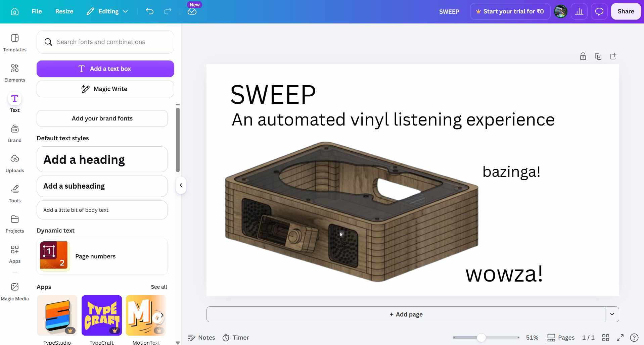
Task: Insert Page numbers dynamic text
Action: click(x=102, y=256)
